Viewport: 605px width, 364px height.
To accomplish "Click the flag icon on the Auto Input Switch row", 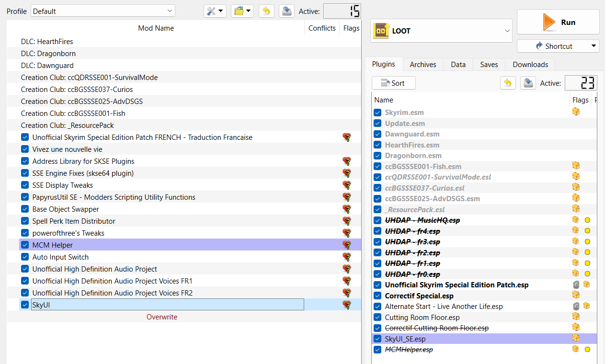I will tap(347, 257).
